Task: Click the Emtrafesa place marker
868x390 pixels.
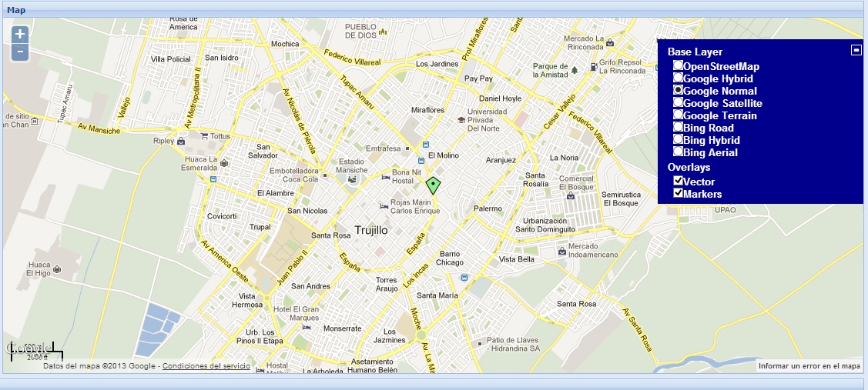Action: coord(407,148)
